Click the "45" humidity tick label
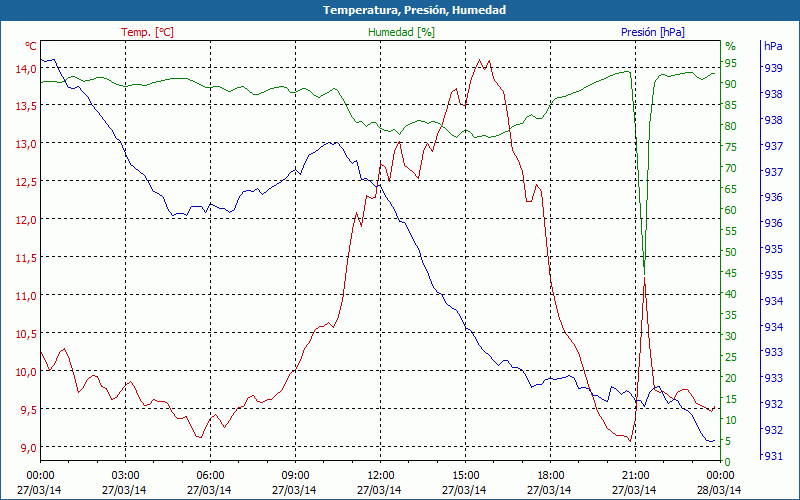Image resolution: width=800 pixels, height=500 pixels. point(731,273)
